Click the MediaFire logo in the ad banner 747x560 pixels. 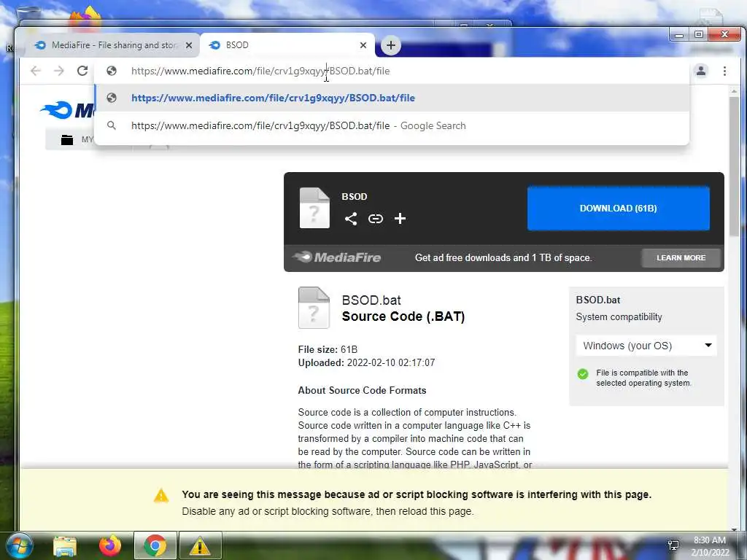337,257
